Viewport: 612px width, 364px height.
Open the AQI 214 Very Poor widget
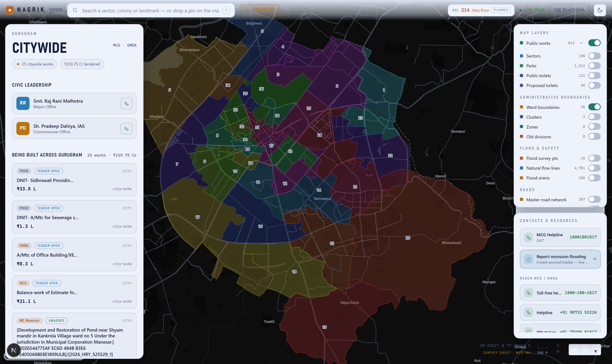pyautogui.click(x=481, y=10)
